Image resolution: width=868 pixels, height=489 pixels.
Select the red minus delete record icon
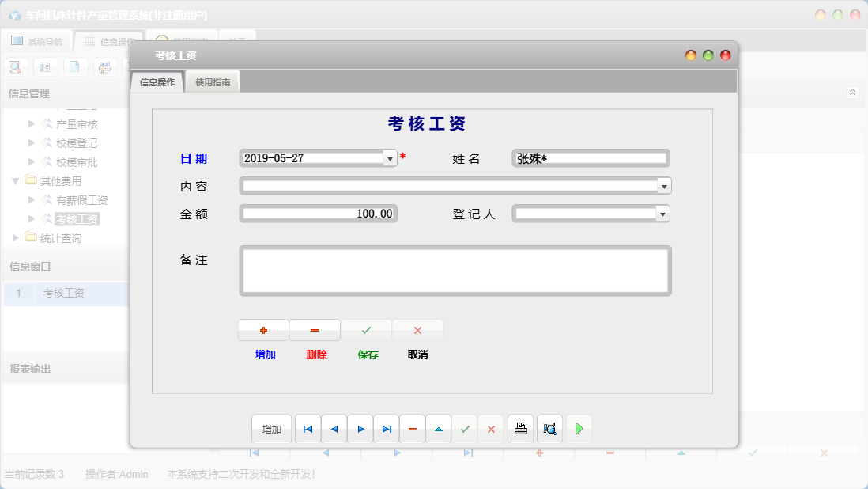tap(412, 428)
